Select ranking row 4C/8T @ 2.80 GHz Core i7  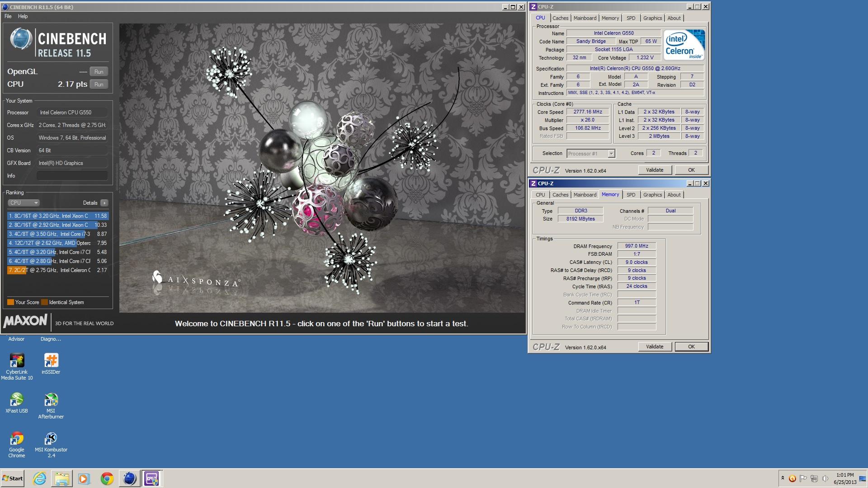pos(57,261)
